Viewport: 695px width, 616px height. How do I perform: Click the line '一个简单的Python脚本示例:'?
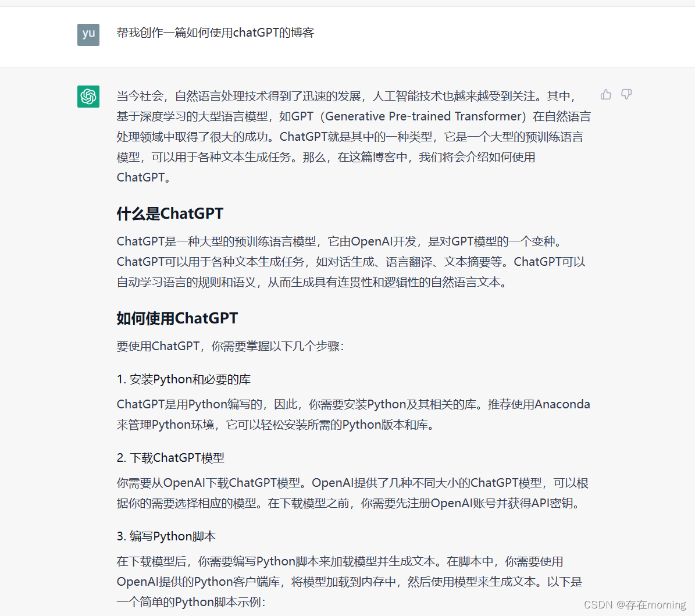tap(191, 602)
